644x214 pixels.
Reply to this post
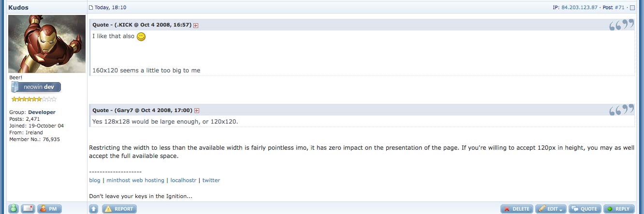pos(618,209)
